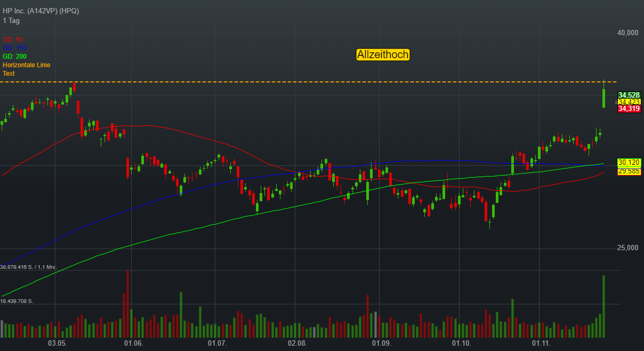Click the red "34,319" price tag
Viewport: 644px width, 351px height.
pos(629,109)
